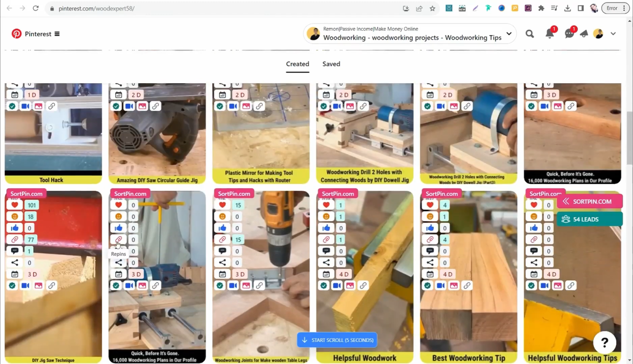Toggle green checkmark on Helpful Woodwork pin
633x364 pixels.
click(324, 286)
